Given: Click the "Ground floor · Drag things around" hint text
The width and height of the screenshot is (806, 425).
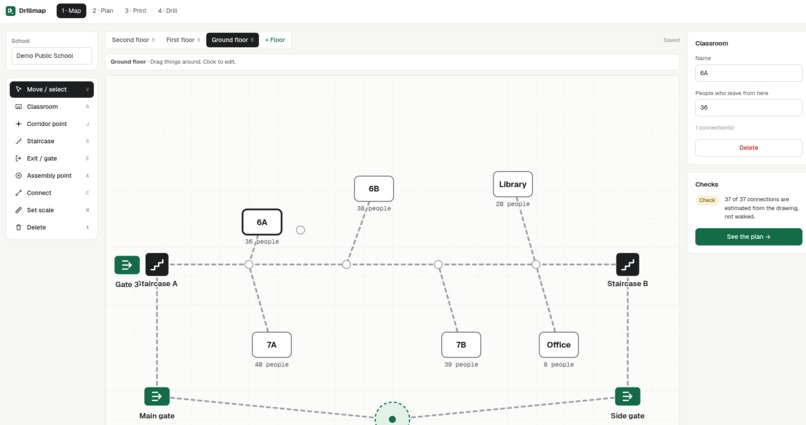Looking at the screenshot, I should pyautogui.click(x=173, y=62).
